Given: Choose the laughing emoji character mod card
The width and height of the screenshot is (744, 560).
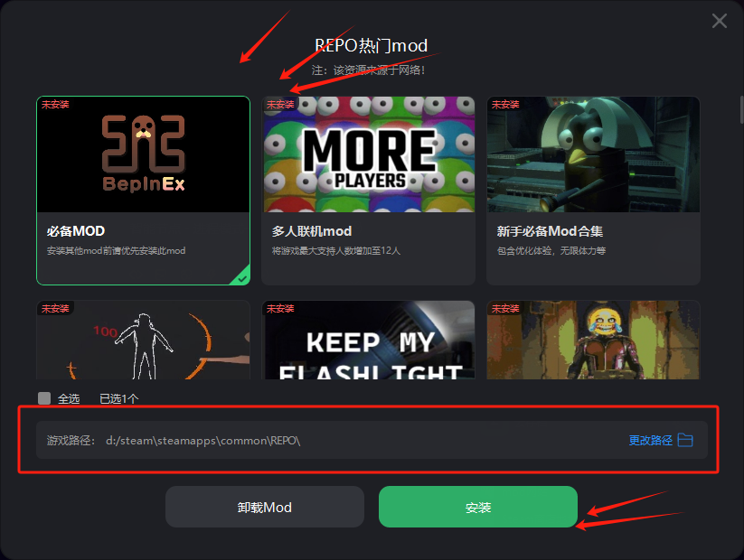Looking at the screenshot, I should [594, 340].
